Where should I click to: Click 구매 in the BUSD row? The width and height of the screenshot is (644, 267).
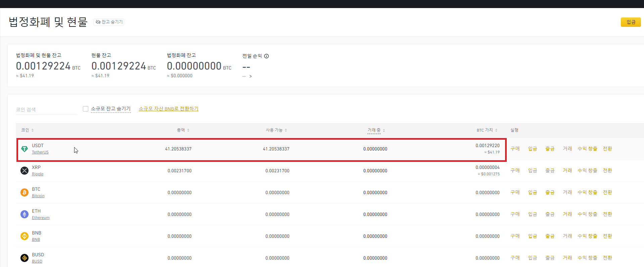click(515, 258)
